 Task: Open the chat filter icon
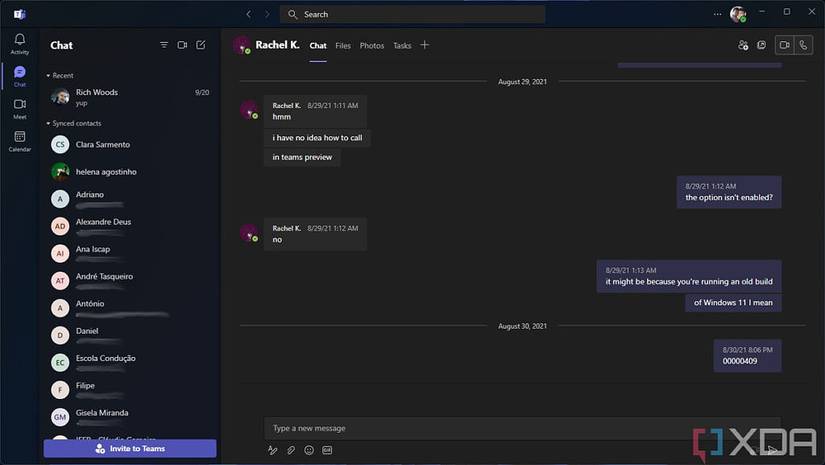164,45
